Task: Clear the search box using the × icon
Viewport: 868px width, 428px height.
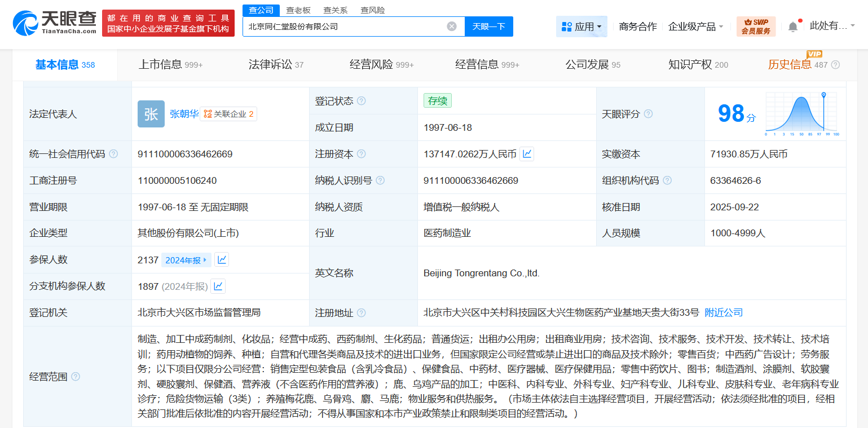Action: (x=451, y=26)
